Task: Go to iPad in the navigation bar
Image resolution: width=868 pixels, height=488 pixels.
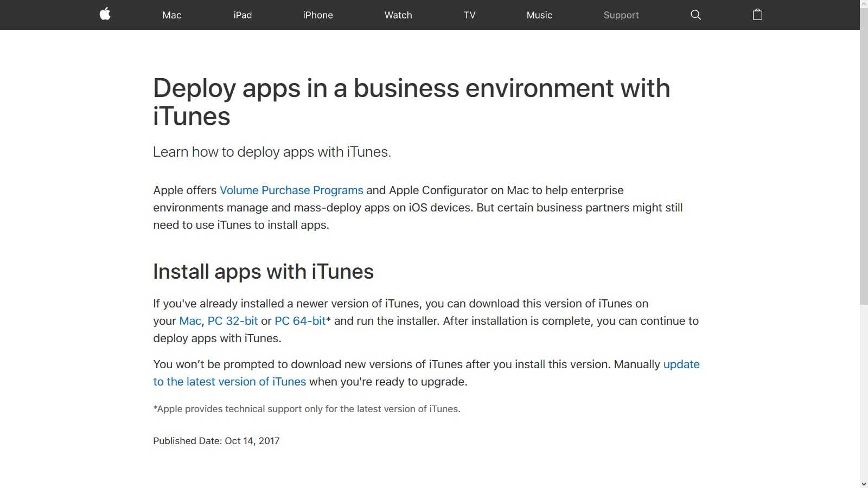Action: pyautogui.click(x=242, y=15)
